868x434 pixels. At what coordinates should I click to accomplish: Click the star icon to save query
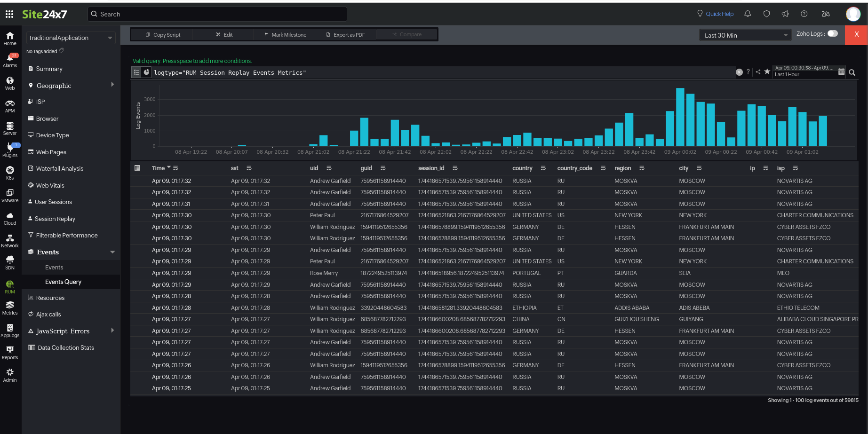click(x=767, y=72)
